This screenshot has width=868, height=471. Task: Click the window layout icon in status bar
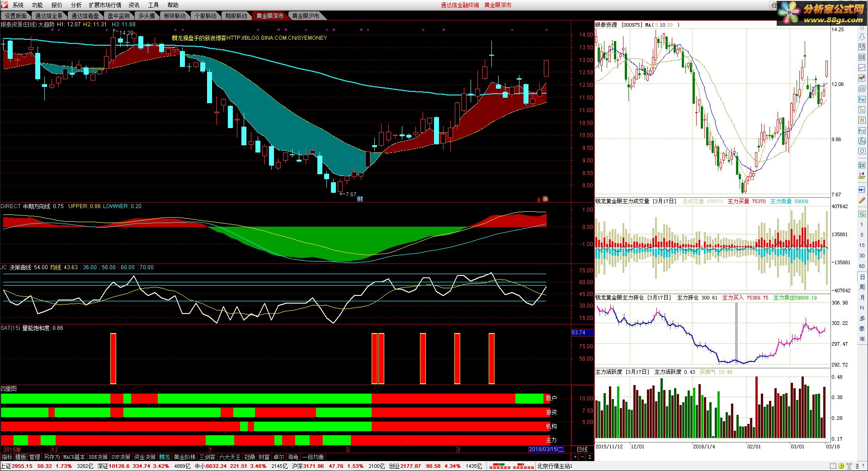(833, 466)
